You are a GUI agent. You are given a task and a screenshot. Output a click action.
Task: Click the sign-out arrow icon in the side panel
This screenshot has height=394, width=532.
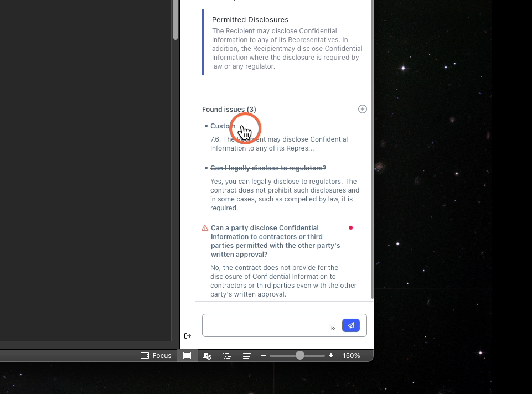tap(188, 336)
